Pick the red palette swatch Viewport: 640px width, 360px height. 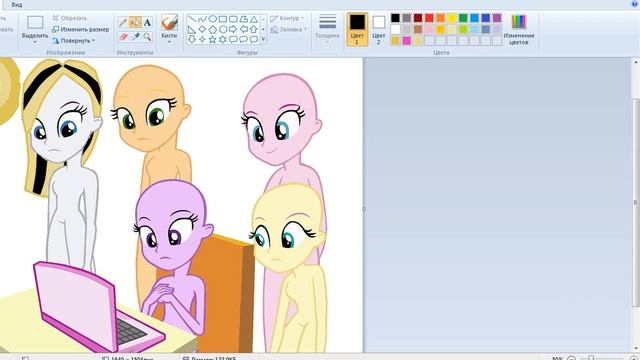(429, 18)
